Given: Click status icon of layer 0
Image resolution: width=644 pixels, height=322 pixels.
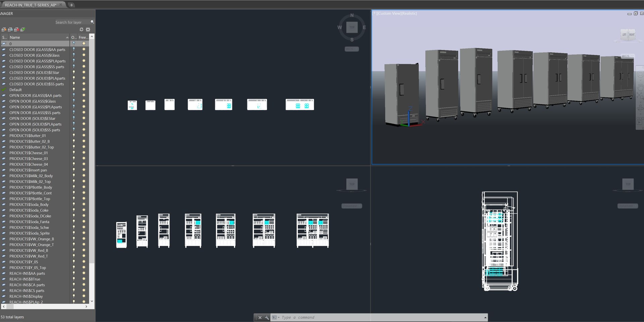Looking at the screenshot, I should coord(4,44).
